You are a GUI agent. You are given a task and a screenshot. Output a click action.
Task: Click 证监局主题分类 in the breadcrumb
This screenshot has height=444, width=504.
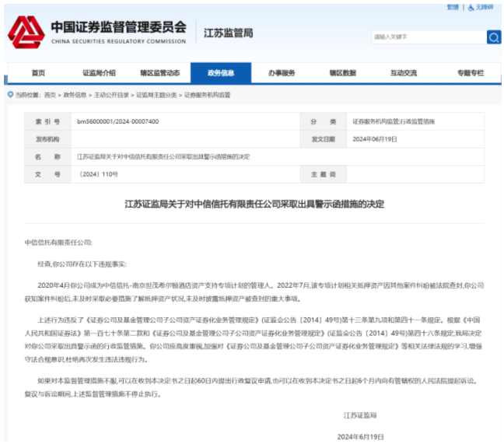tap(156, 95)
